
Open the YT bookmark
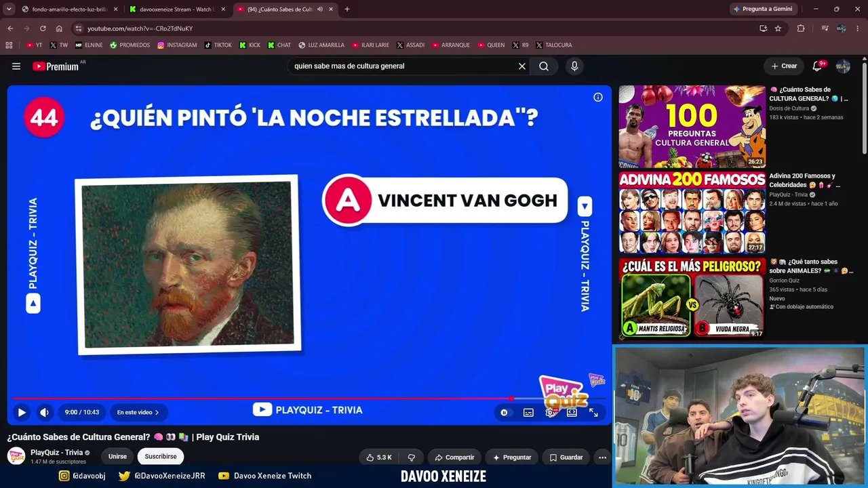coord(34,45)
